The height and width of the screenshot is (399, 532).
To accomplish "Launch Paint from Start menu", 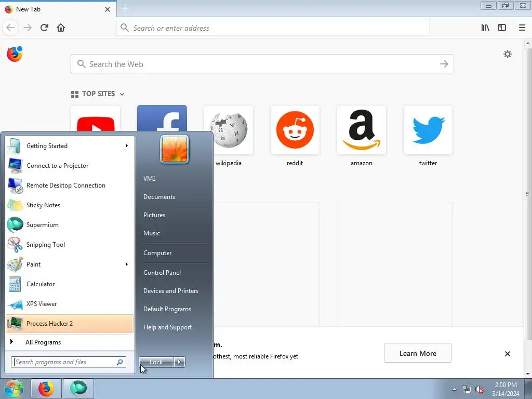I will pos(70,264).
